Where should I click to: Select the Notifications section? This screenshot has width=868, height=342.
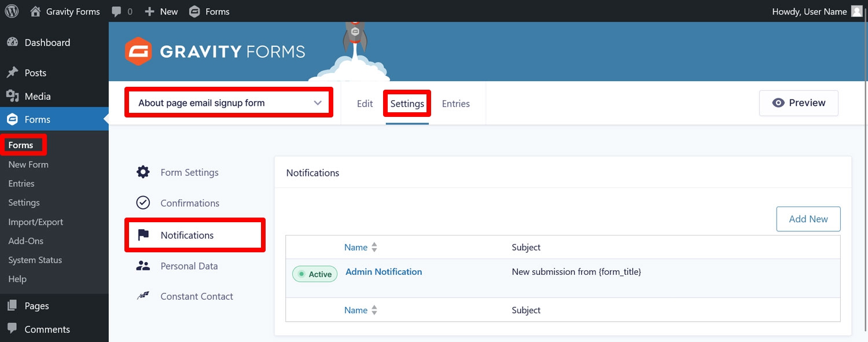(195, 235)
